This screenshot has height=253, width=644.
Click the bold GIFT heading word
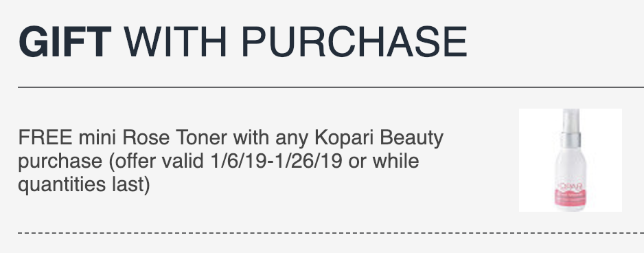[x=65, y=41]
